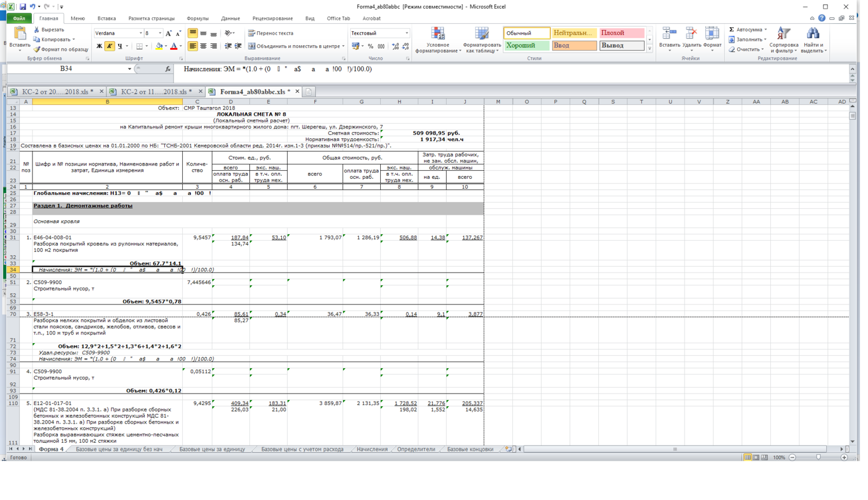Apply the Хороший cell style
This screenshot has height=500, width=868.
(527, 46)
